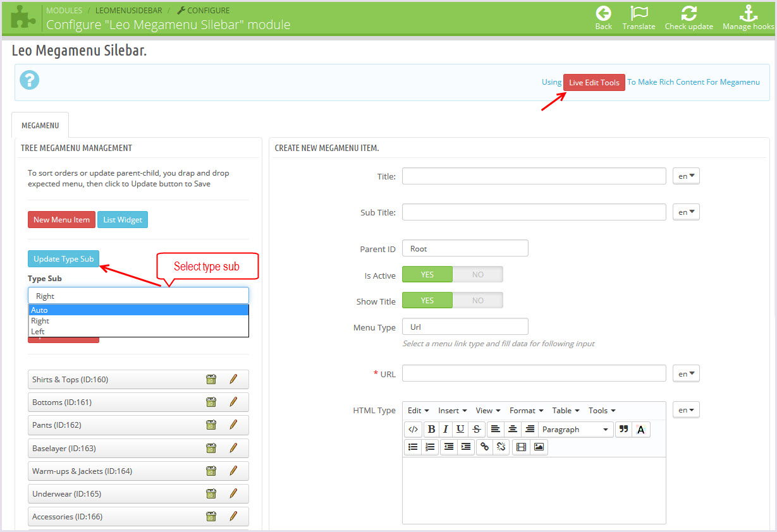Set Show Title to NO
This screenshot has height=532, width=777.
(x=478, y=300)
